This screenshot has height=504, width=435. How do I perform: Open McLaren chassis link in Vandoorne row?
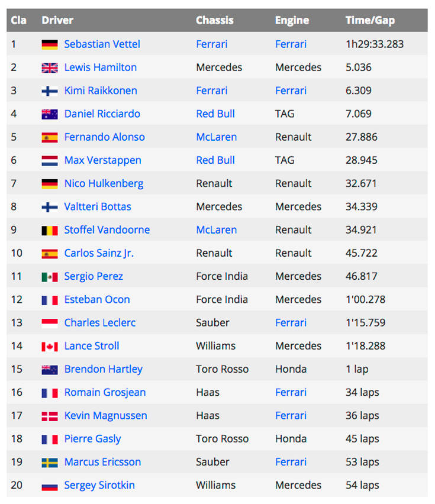coord(217,230)
